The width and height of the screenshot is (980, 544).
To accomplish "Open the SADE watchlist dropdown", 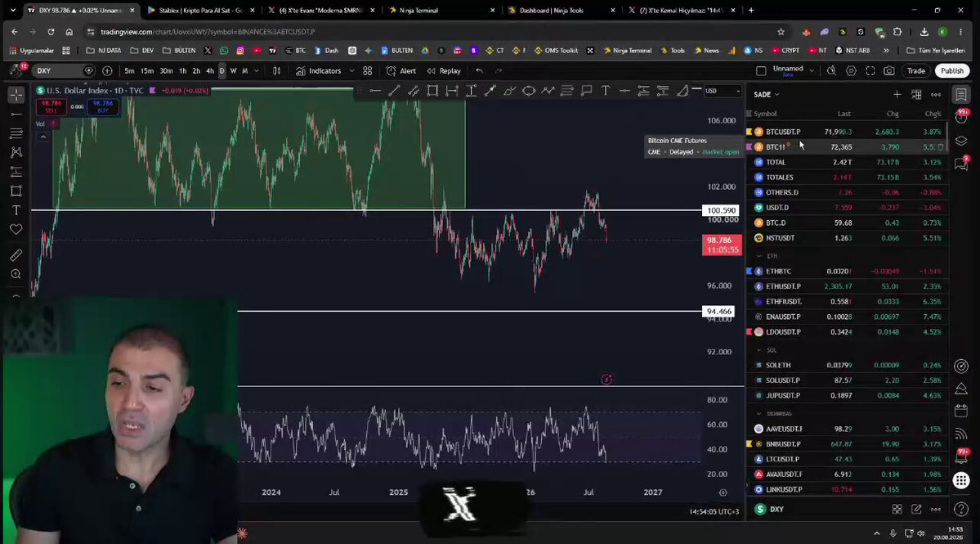I will (766, 94).
